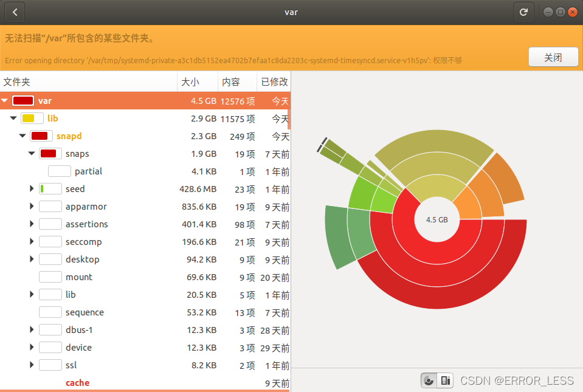
Task: Click the 12576 项 contents value
Action: (x=238, y=101)
